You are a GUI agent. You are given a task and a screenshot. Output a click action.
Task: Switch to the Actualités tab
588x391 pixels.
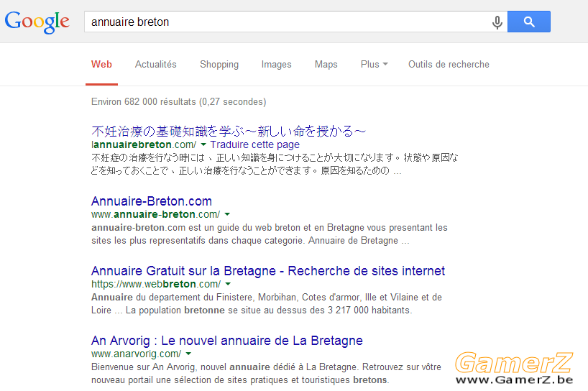click(x=155, y=65)
